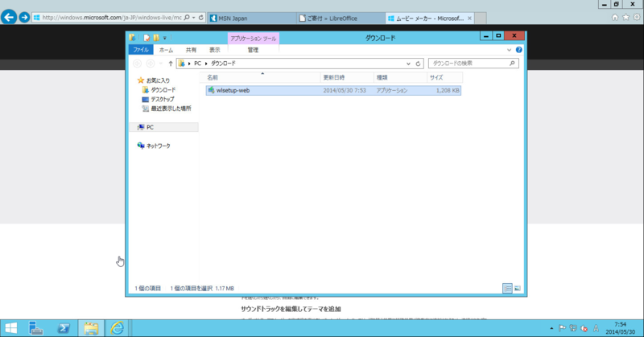644x337 pixels.
Task: Switch to details view icon in status bar
Action: [x=508, y=289]
